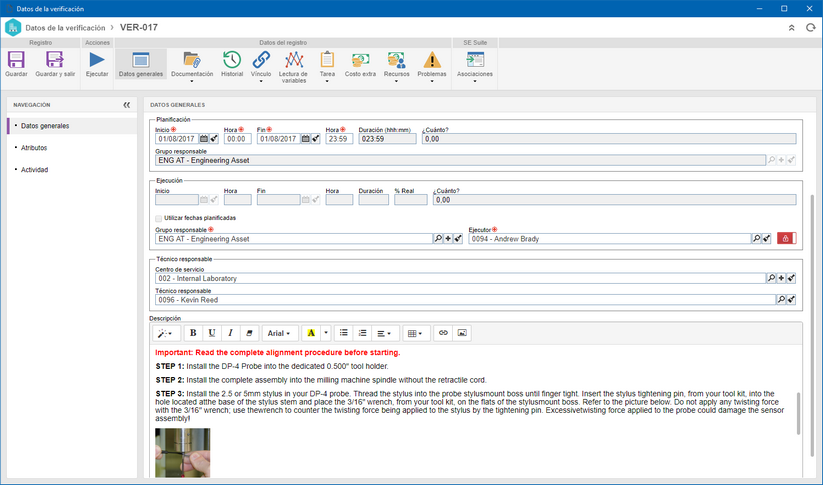This screenshot has width=823, height=485.
Task: Click Datos de la verificación breadcrumb
Action: point(65,28)
